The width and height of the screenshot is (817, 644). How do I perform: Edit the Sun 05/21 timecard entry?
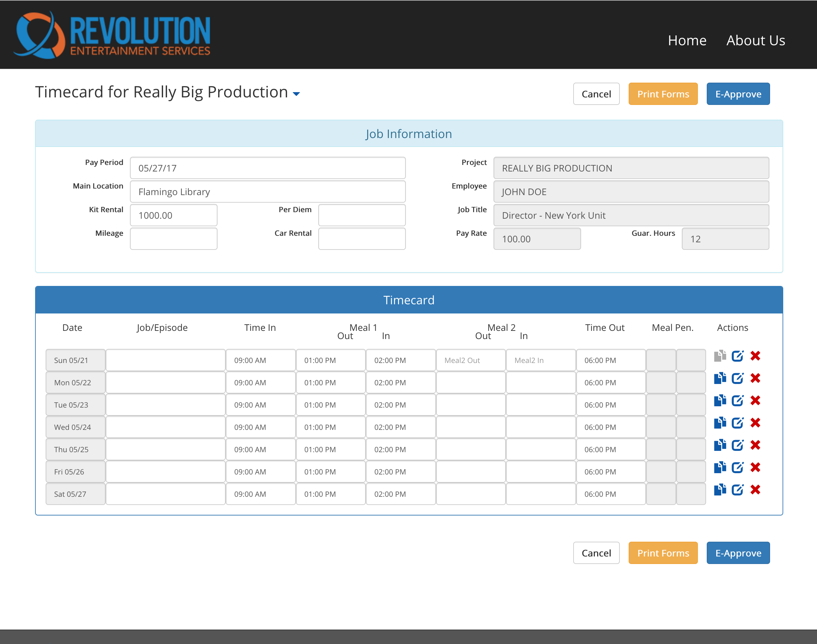738,356
